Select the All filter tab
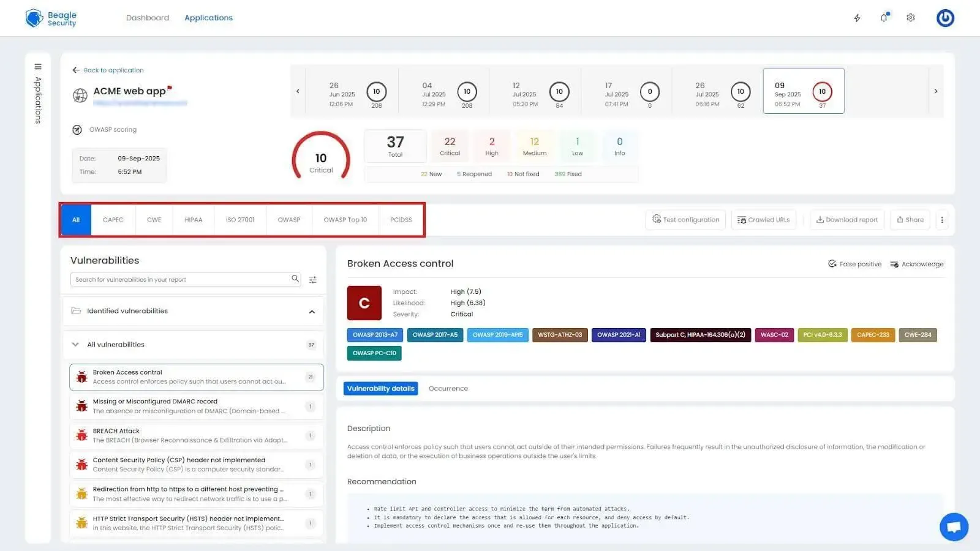The image size is (980, 551). click(x=75, y=219)
